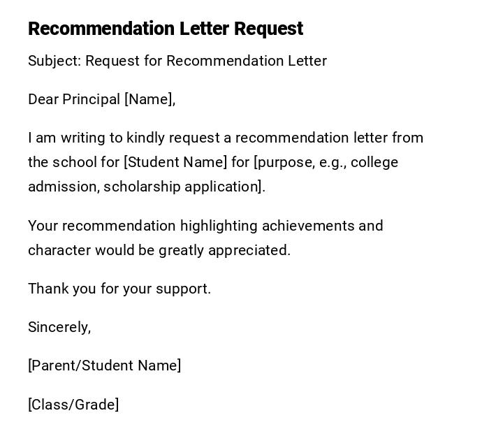Click the word "Subject:" label
The height and width of the screenshot is (448, 489).
(54, 61)
